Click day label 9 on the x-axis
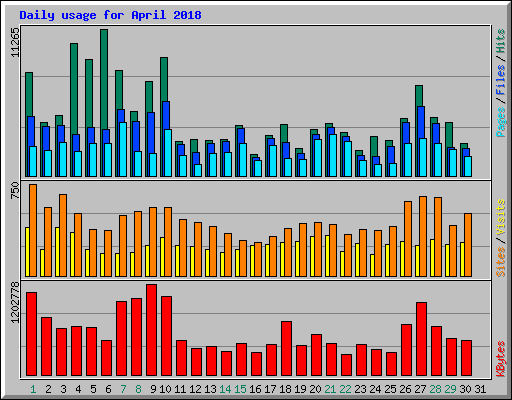The height and width of the screenshot is (400, 512). click(x=153, y=389)
